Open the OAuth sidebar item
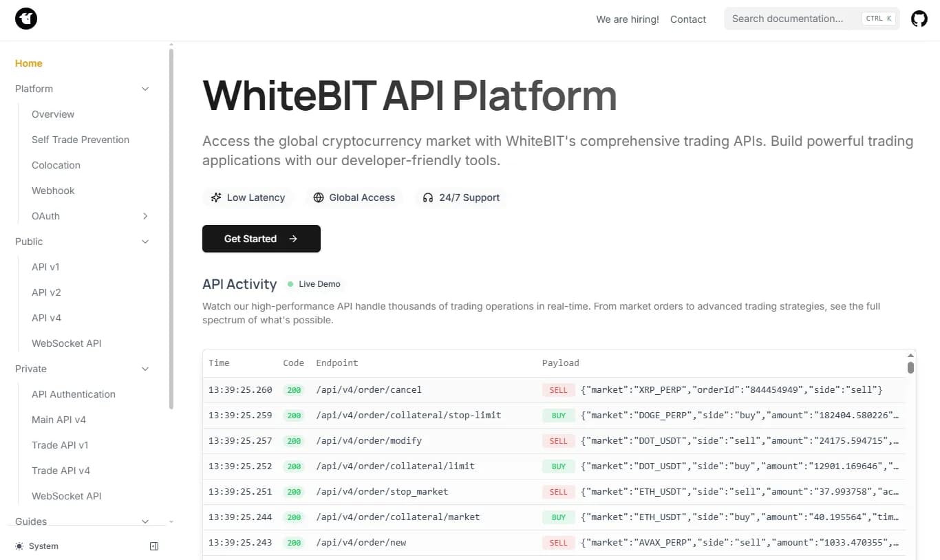Screen dimensions: 940x560 (45, 216)
